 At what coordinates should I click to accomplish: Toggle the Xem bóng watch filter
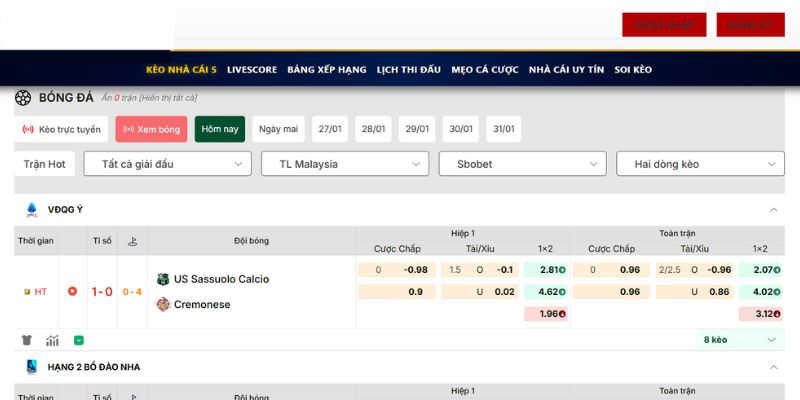coord(151,129)
